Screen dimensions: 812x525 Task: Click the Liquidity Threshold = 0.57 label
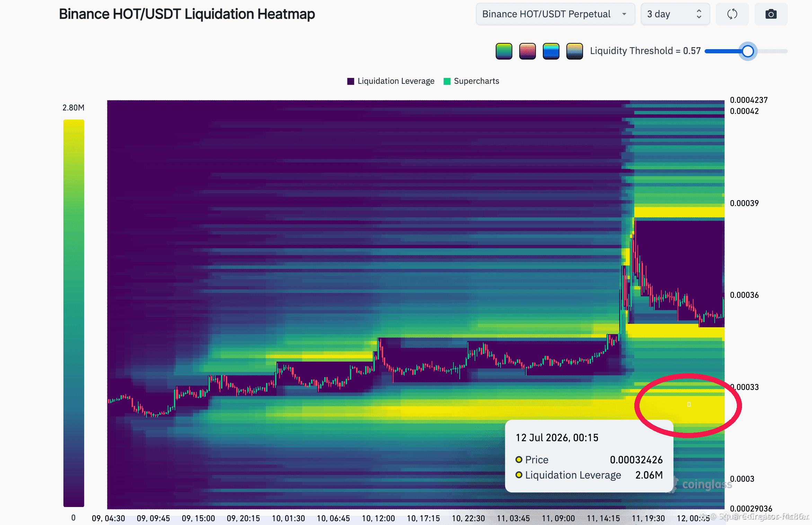click(645, 51)
